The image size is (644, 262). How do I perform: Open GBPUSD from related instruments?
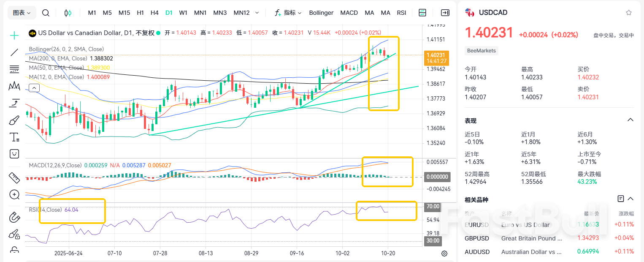point(477,238)
